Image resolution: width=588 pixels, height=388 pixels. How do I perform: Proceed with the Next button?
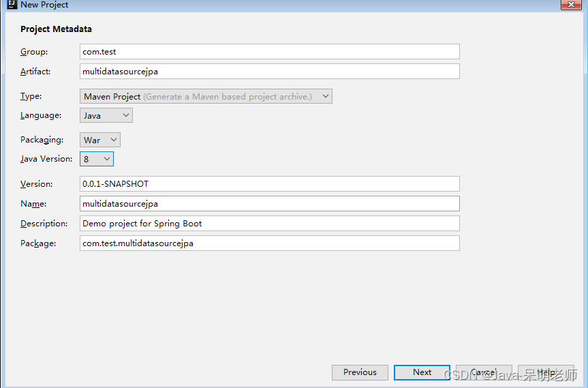(x=422, y=372)
